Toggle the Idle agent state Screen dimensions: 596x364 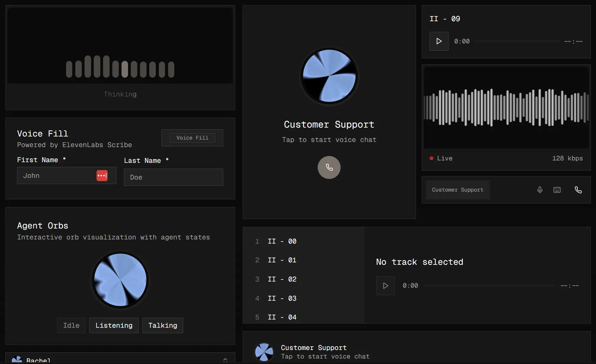tap(71, 325)
